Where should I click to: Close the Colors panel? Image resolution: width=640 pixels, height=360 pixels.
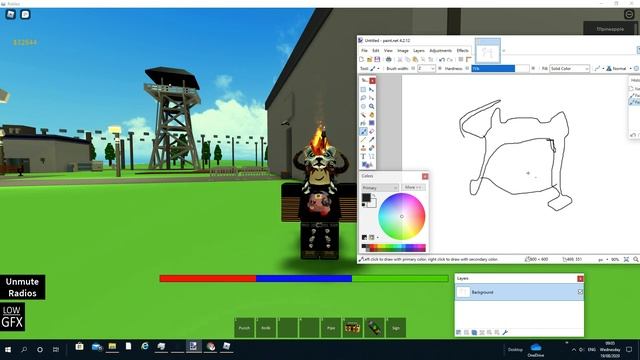pos(425,176)
